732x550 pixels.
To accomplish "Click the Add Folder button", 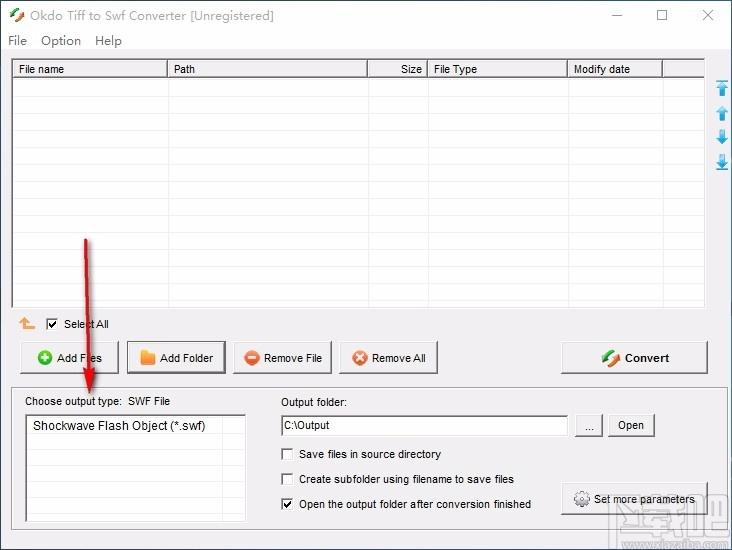I will pyautogui.click(x=176, y=358).
